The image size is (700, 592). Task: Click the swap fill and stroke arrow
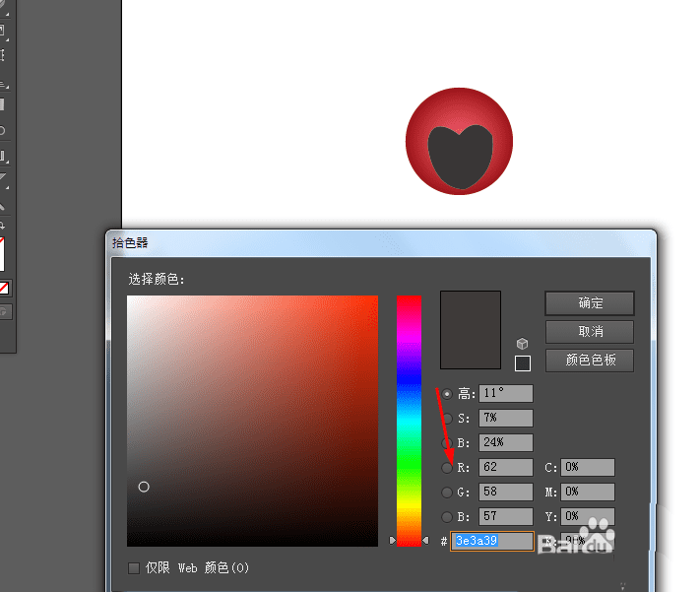(x=2, y=226)
